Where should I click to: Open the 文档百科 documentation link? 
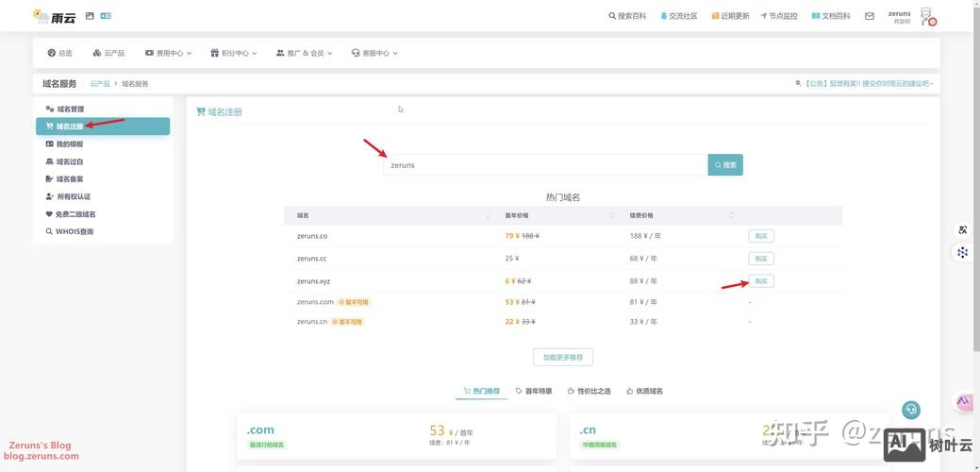pyautogui.click(x=831, y=16)
